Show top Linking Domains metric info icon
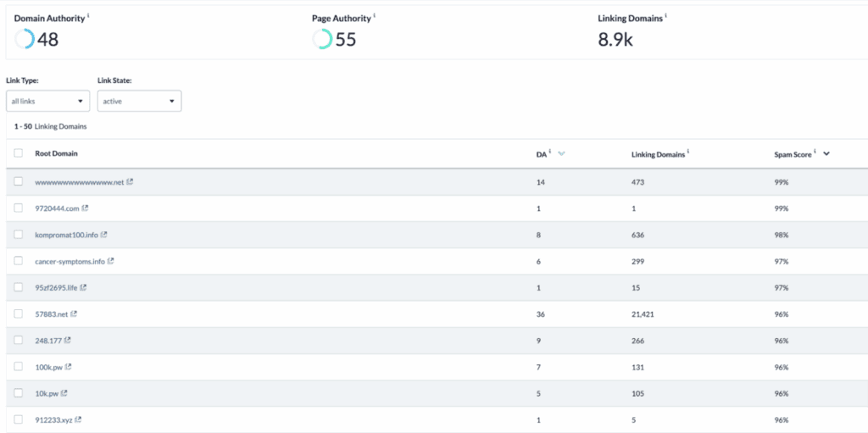This screenshot has height=433, width=868. click(x=665, y=16)
